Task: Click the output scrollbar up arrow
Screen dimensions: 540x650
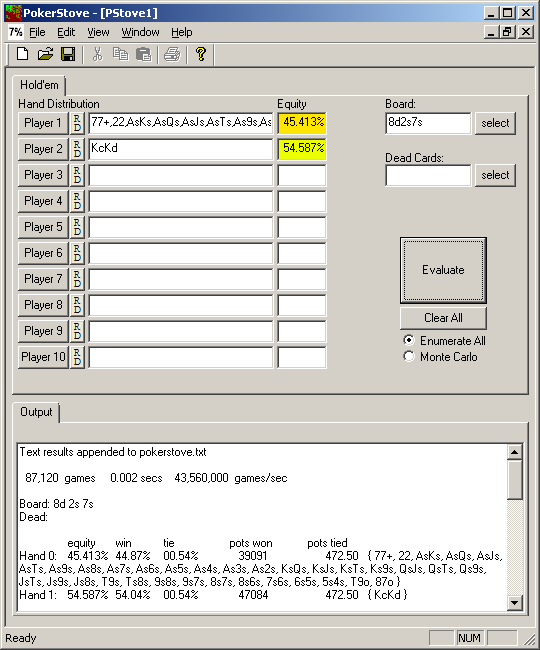Action: coord(514,452)
